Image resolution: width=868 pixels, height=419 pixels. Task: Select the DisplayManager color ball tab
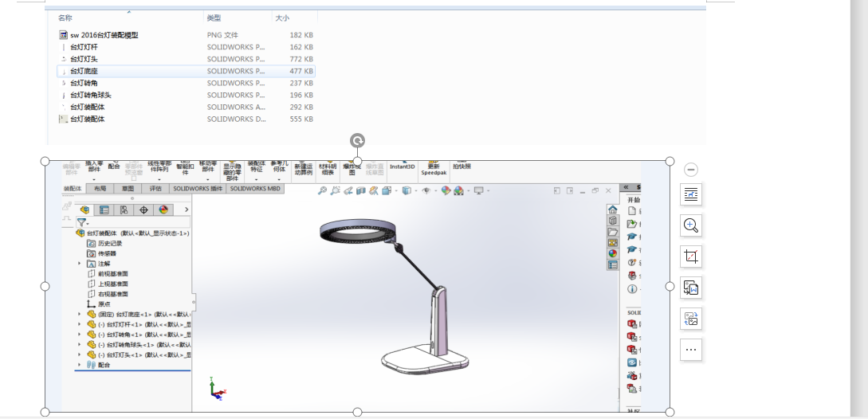pos(163,209)
